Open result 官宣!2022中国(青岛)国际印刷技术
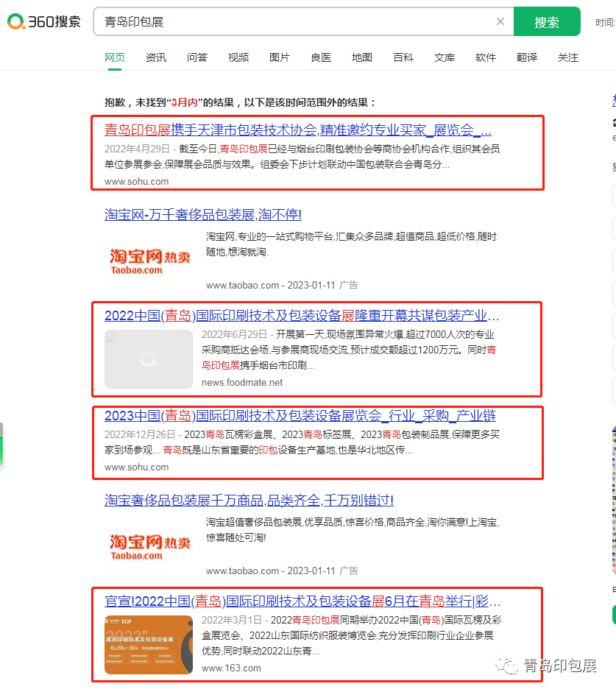This screenshot has width=616, height=692. 302,601
